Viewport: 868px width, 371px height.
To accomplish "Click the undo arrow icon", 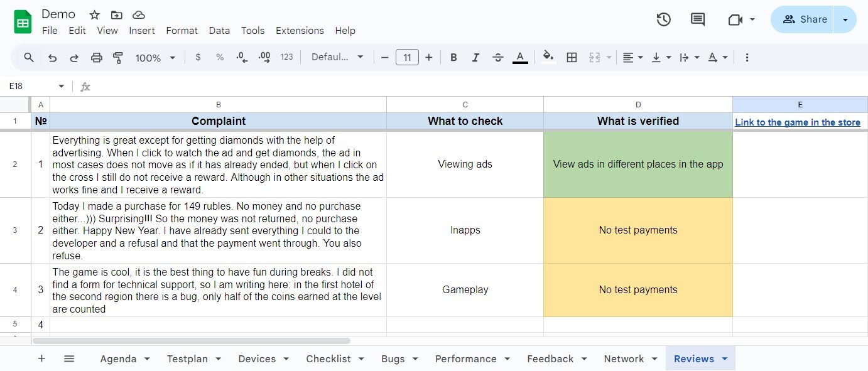I will pyautogui.click(x=53, y=58).
